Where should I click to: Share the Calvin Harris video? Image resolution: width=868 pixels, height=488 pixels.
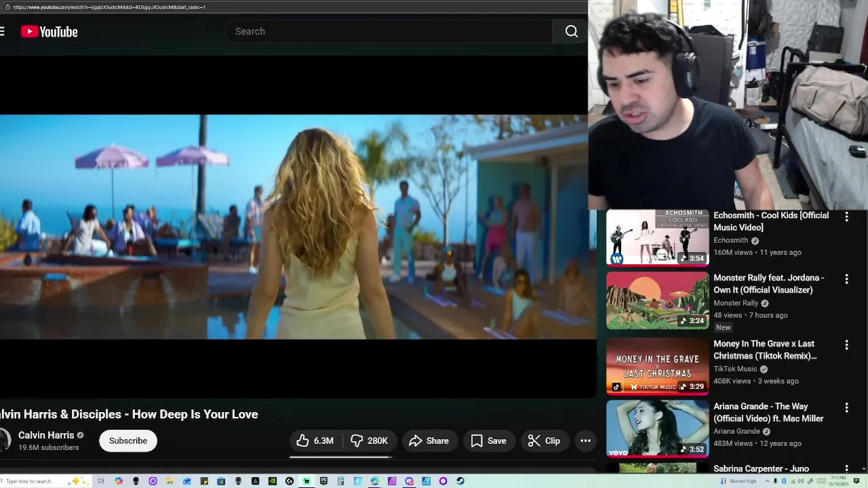pos(429,441)
